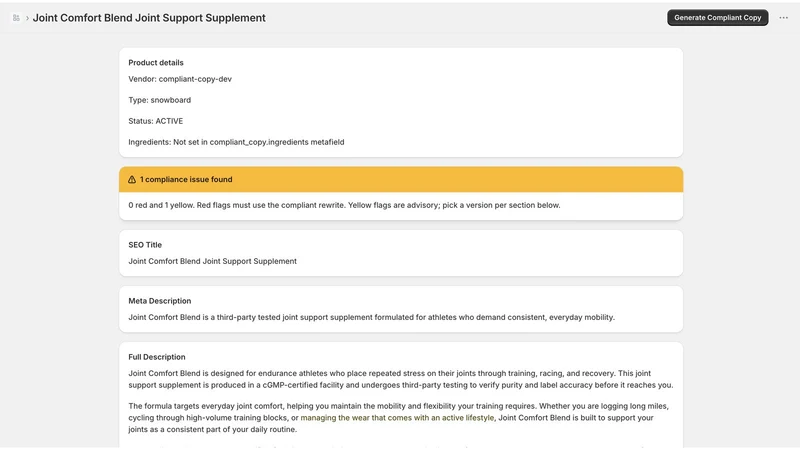Click the paragraph starting The formula targets everyday
The width and height of the screenshot is (800, 450).
click(x=398, y=418)
